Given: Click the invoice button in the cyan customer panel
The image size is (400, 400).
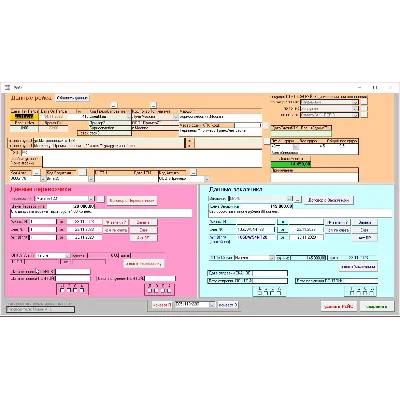Looking at the screenshot, I should tap(365, 230).
